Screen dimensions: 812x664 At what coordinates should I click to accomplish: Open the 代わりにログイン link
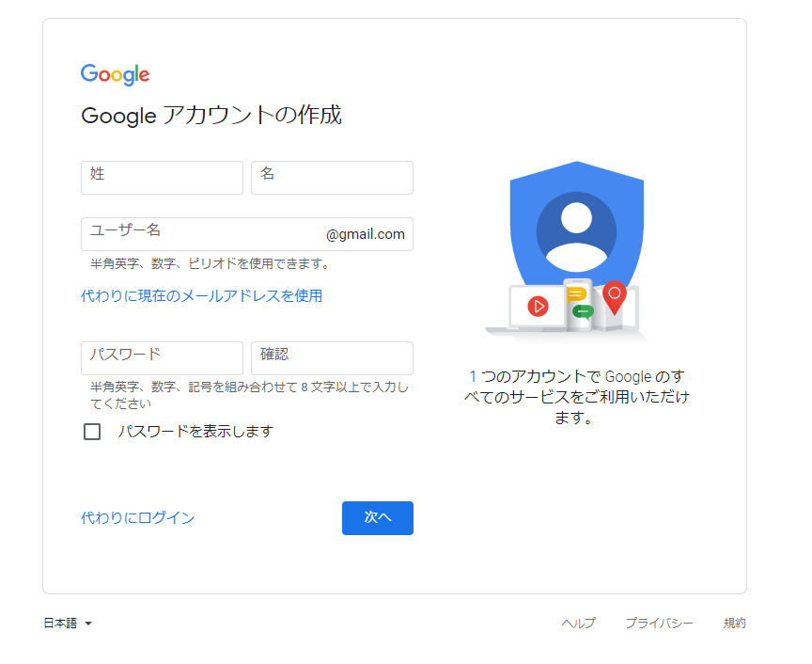[138, 518]
